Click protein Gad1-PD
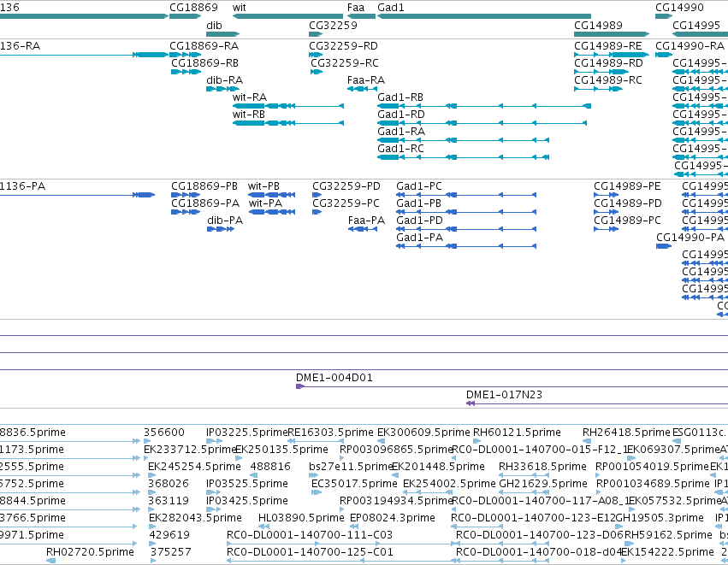Screen dimensions: 728x565 click(466, 229)
